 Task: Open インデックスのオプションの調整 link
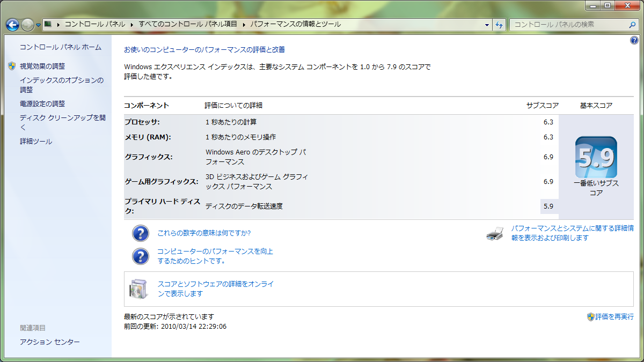tap(62, 85)
